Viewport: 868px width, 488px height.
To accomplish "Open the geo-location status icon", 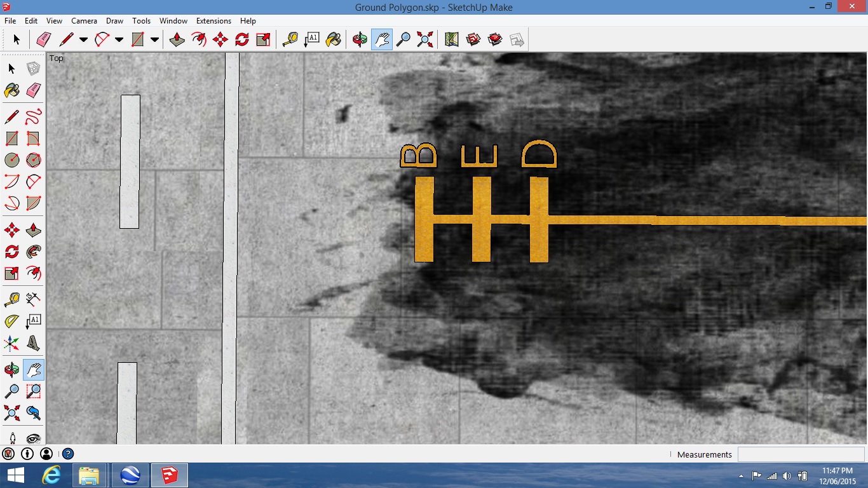I will (x=8, y=454).
